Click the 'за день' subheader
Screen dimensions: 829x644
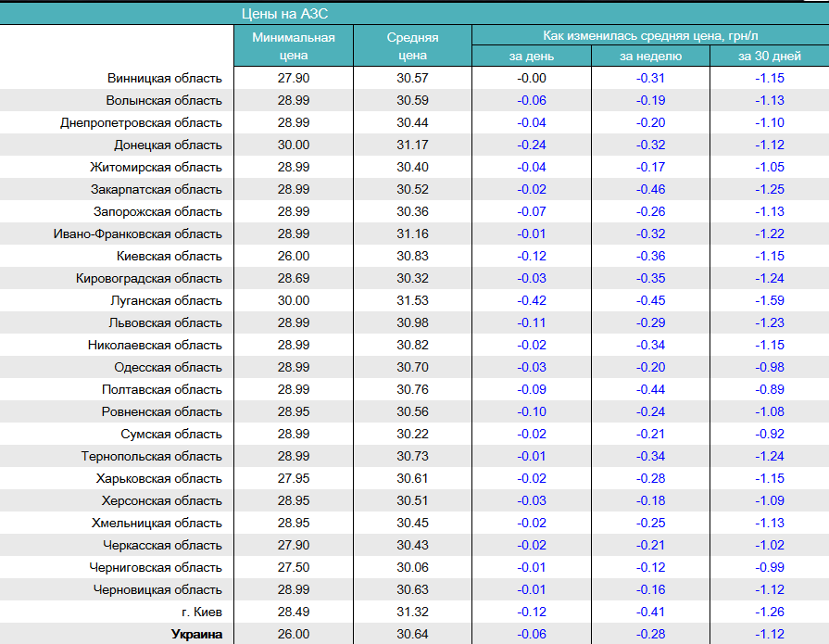[x=532, y=57]
